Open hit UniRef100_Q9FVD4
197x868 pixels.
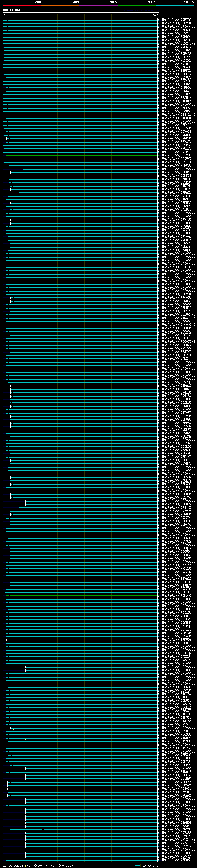point(177,23)
